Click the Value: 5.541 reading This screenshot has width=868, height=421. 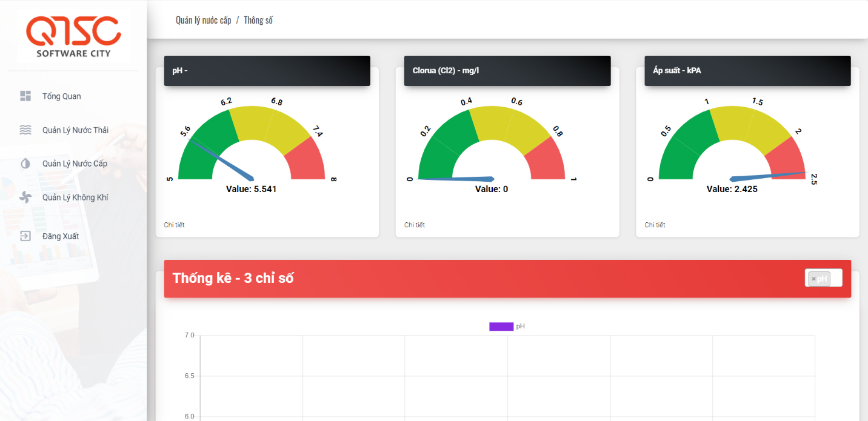pos(252,189)
